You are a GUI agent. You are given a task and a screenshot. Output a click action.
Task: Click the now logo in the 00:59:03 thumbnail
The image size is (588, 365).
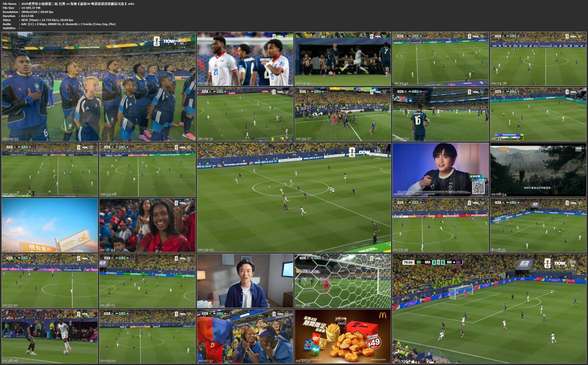pos(364,152)
